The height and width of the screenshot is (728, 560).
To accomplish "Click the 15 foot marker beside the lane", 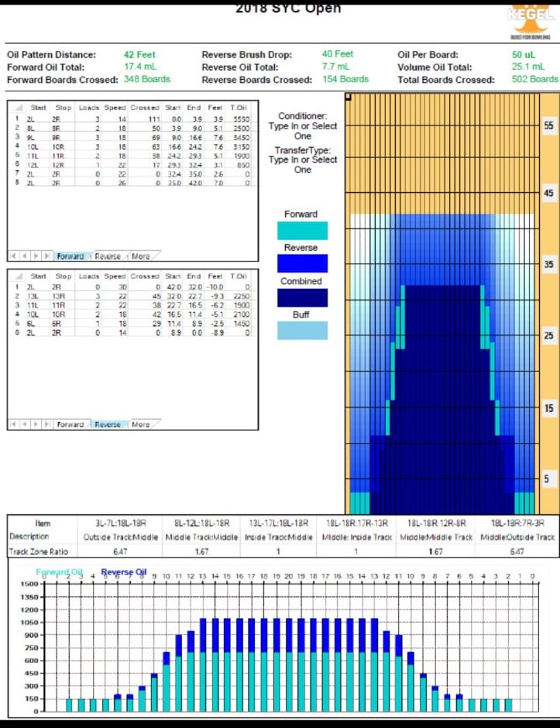I will coord(548,408).
